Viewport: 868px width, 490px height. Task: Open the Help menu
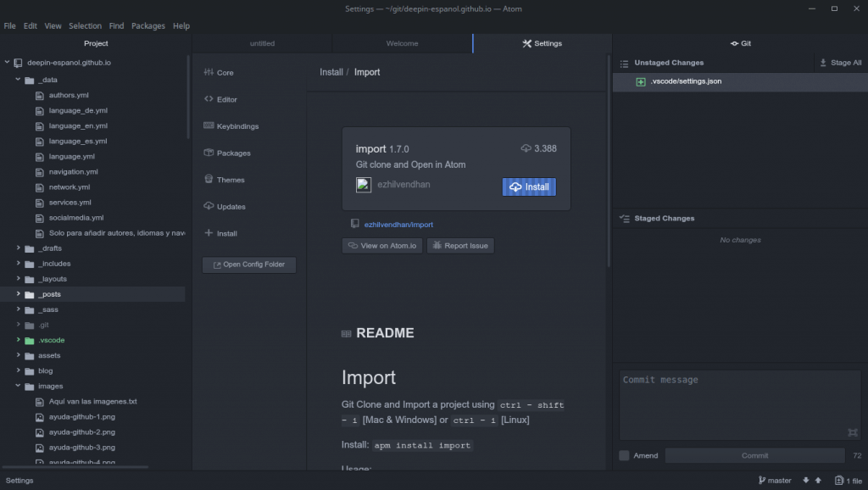click(181, 25)
